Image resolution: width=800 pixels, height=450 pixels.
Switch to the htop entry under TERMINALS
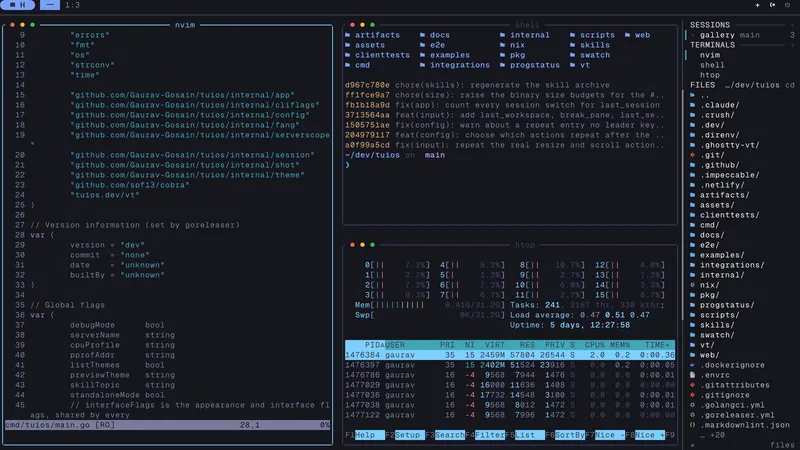point(710,75)
